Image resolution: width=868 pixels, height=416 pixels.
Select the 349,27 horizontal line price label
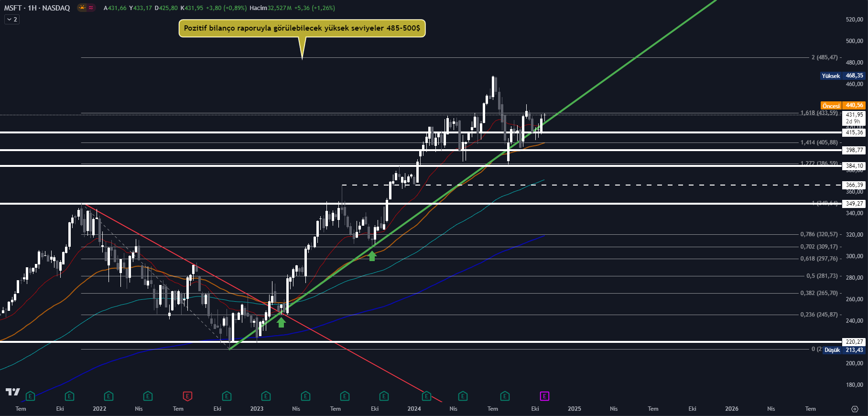click(x=854, y=204)
